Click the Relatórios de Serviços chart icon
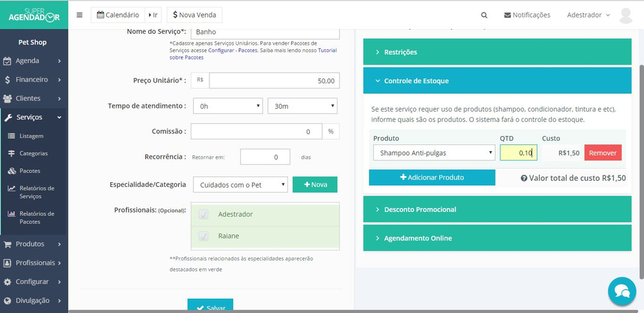644x313 pixels. pos(12,188)
